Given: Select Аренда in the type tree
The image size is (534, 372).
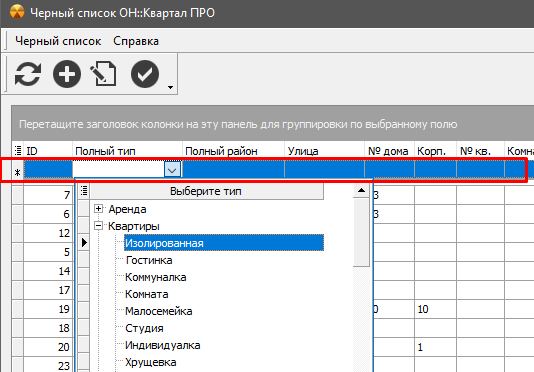Looking at the screenshot, I should point(127,209).
